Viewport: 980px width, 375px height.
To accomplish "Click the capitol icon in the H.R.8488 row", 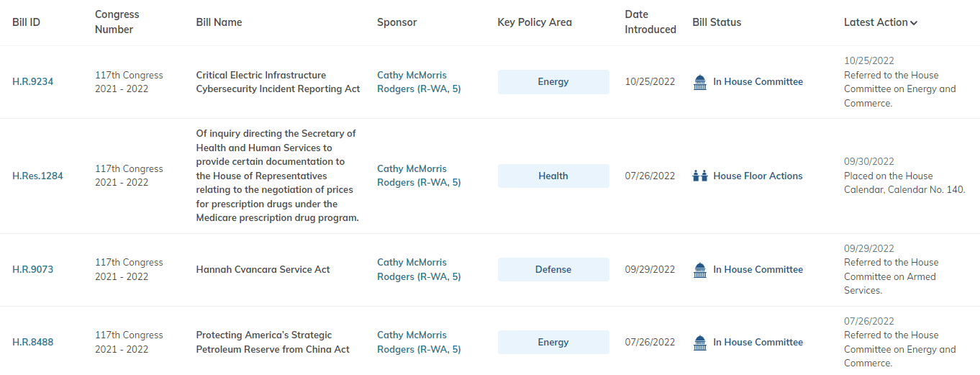I will [x=699, y=343].
